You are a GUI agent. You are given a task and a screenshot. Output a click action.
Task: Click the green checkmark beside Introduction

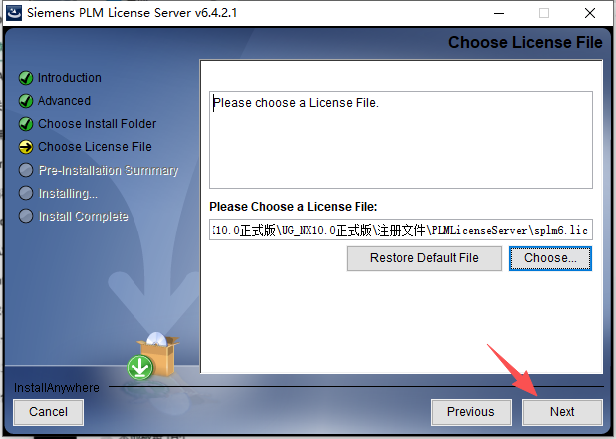26,78
